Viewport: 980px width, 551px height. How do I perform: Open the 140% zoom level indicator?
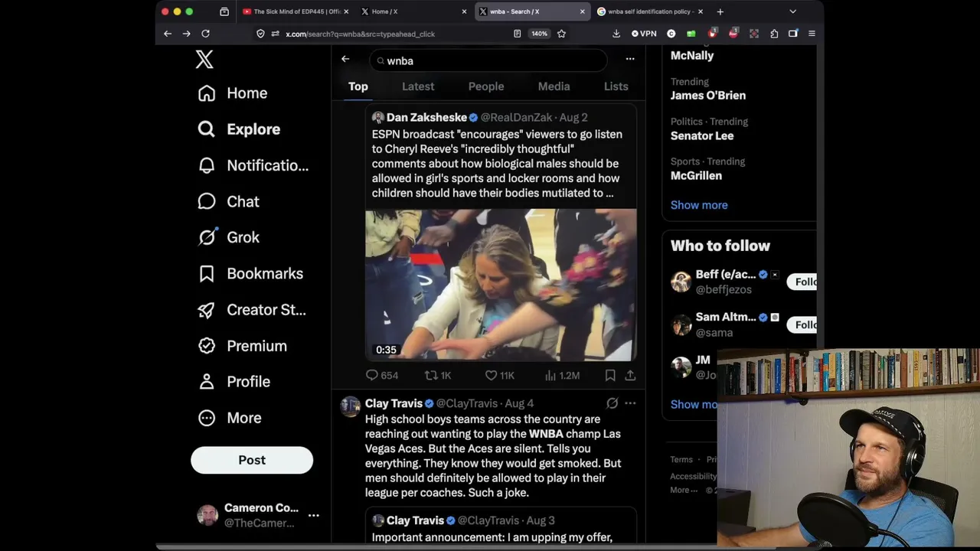[x=540, y=34]
